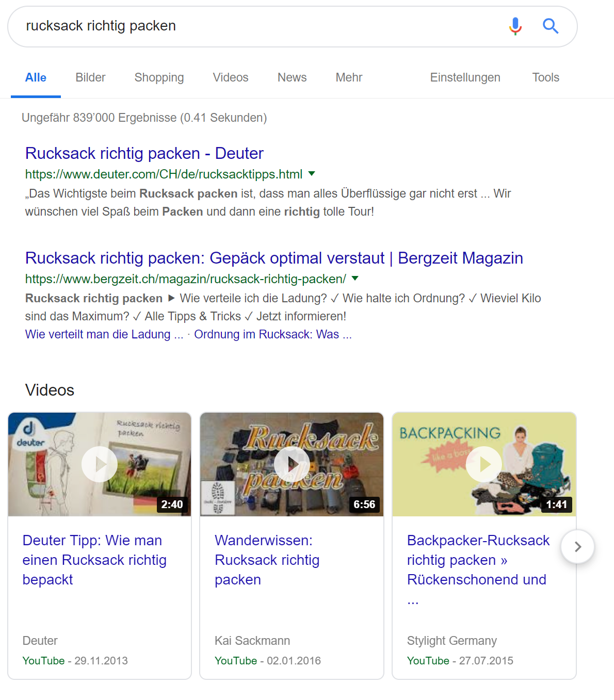Play the Deuter video thumbnail

(x=100, y=464)
